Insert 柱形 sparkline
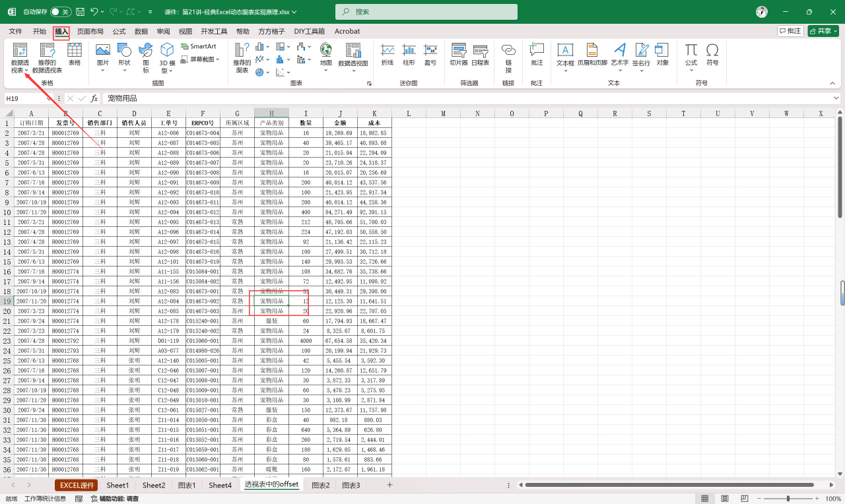Viewport: 845px width, 504px height. (409, 55)
